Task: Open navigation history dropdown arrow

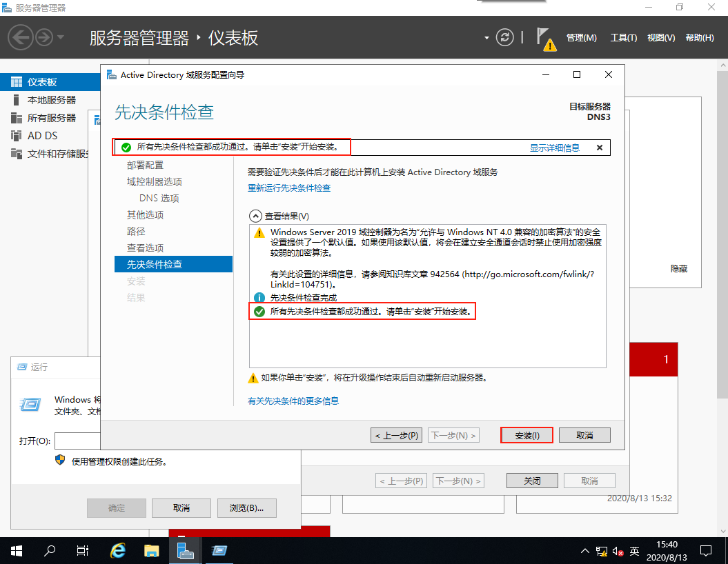Action: (61, 37)
